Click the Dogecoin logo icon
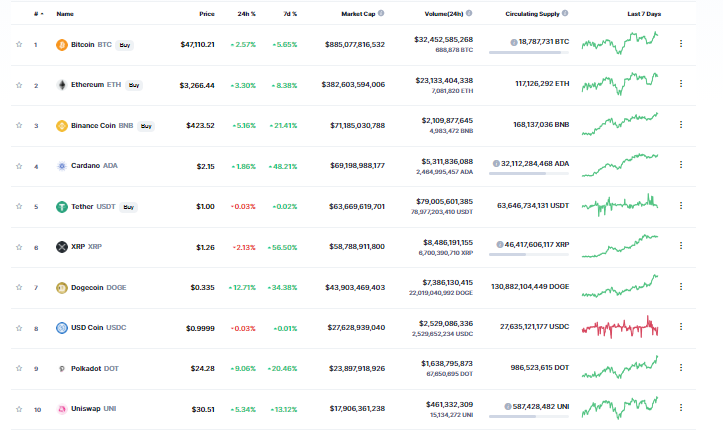Image resolution: width=723 pixels, height=434 pixels. (62, 287)
